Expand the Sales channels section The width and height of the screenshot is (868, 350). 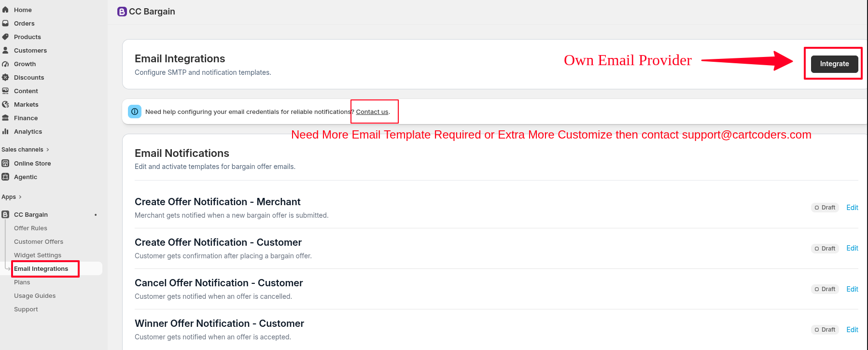click(x=25, y=150)
